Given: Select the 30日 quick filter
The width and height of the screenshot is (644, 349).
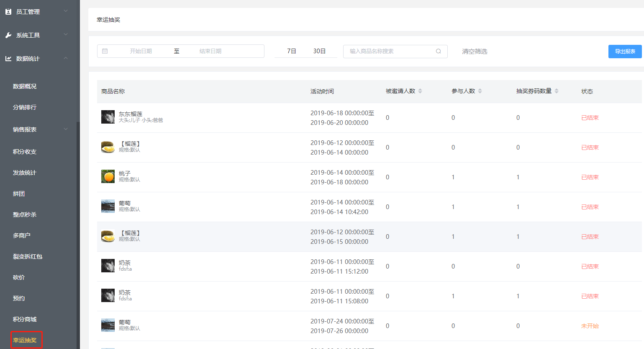Looking at the screenshot, I should click(319, 51).
